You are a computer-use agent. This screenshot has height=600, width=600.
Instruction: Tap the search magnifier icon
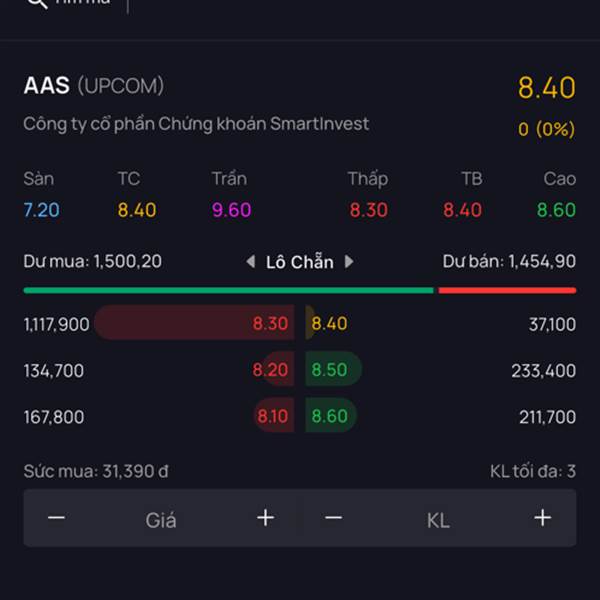37,3
